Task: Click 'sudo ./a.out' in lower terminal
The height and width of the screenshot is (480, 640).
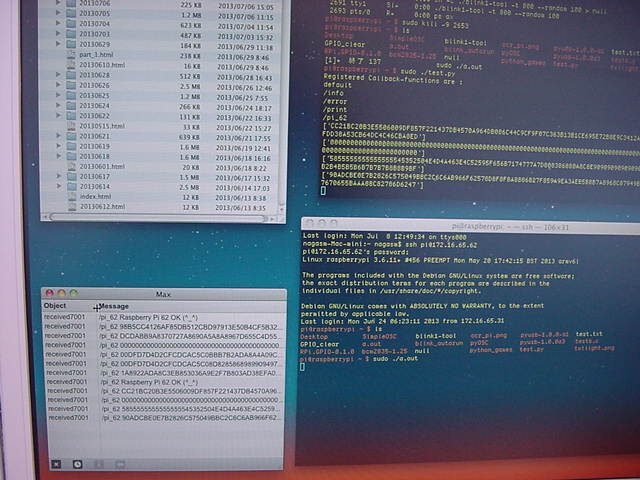Action: 394,358
